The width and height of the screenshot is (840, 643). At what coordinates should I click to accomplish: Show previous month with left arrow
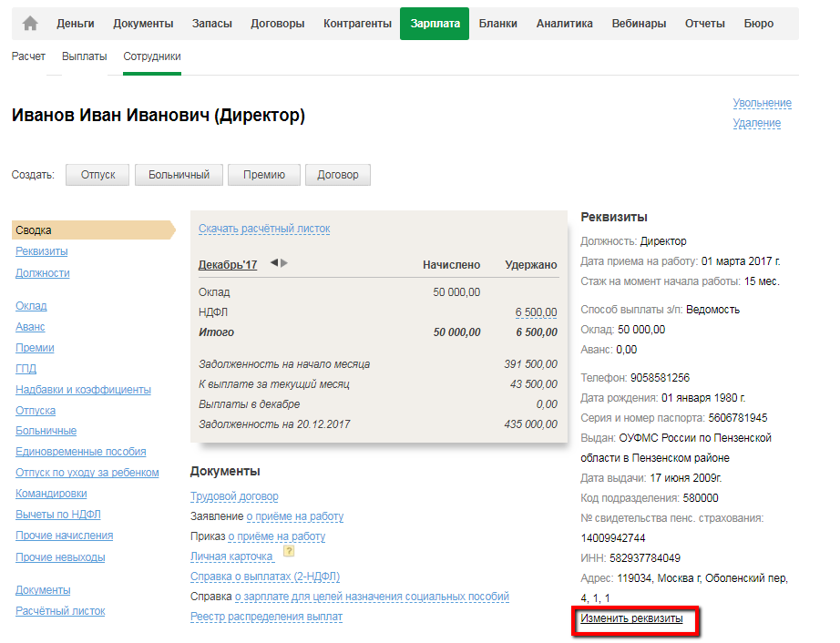click(274, 263)
